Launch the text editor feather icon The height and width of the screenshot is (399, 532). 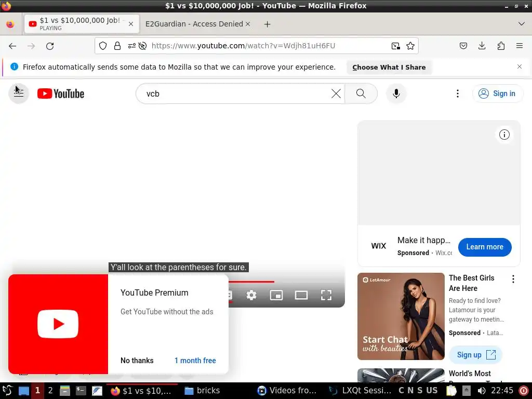pos(97,391)
